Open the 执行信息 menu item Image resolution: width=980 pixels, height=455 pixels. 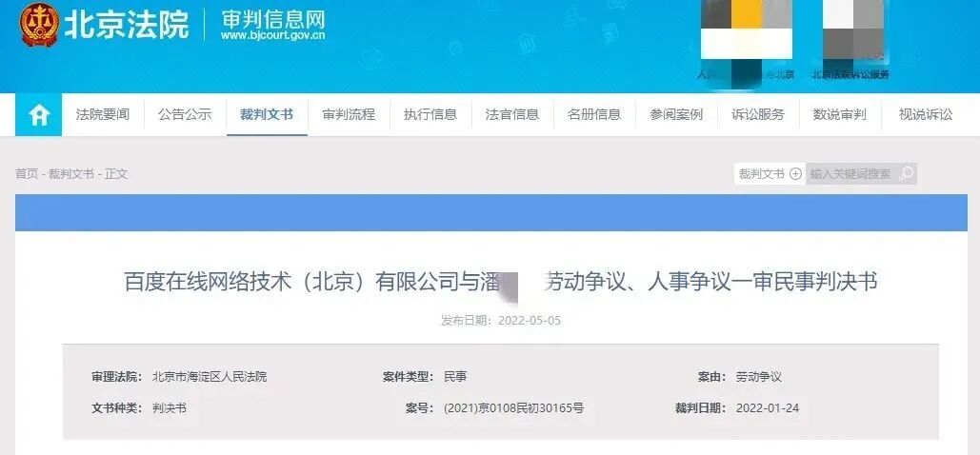[430, 114]
